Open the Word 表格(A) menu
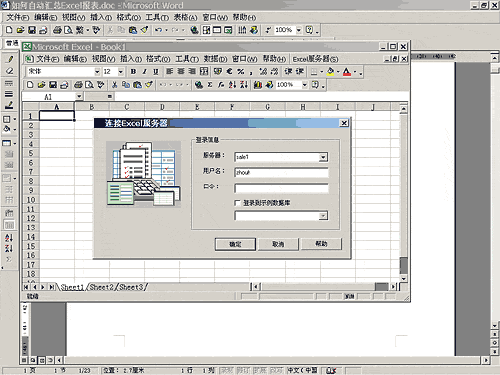This screenshot has width=500, height=375. click(185, 17)
